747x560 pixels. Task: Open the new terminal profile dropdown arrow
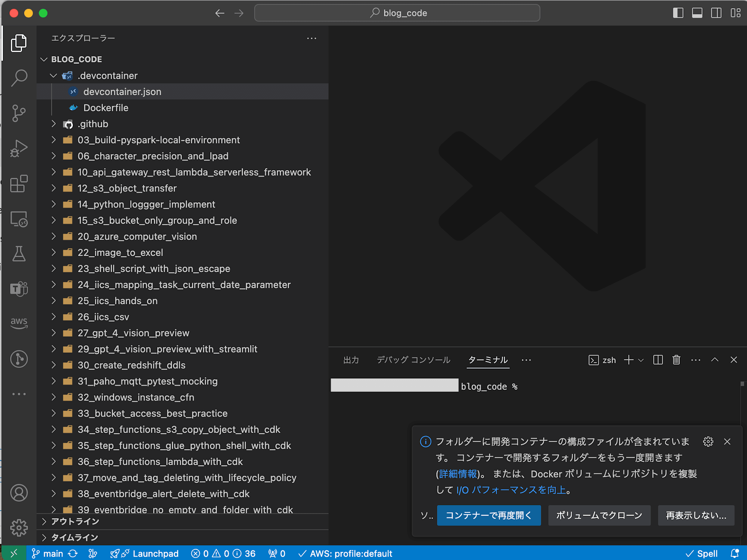click(x=641, y=360)
